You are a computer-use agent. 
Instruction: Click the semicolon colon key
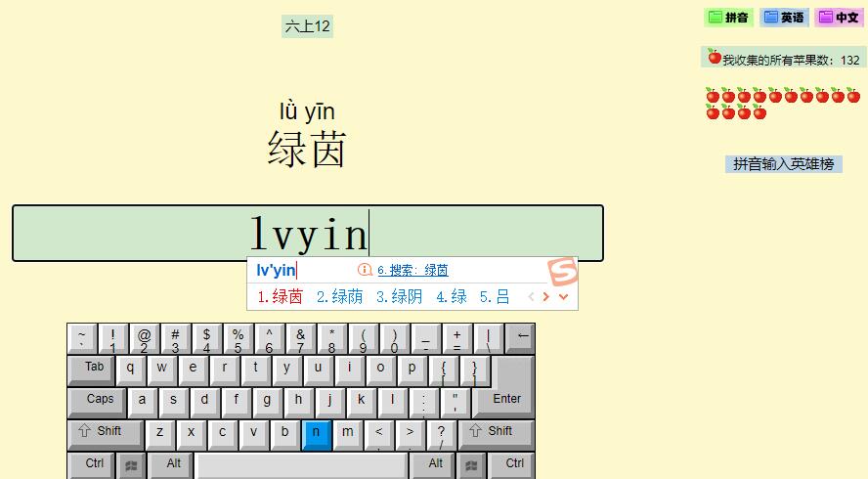pyautogui.click(x=424, y=403)
